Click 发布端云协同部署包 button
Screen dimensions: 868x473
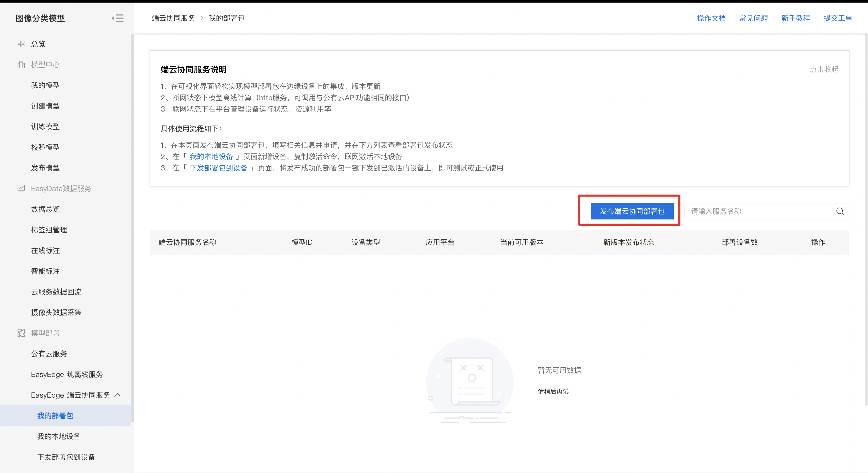tap(632, 211)
